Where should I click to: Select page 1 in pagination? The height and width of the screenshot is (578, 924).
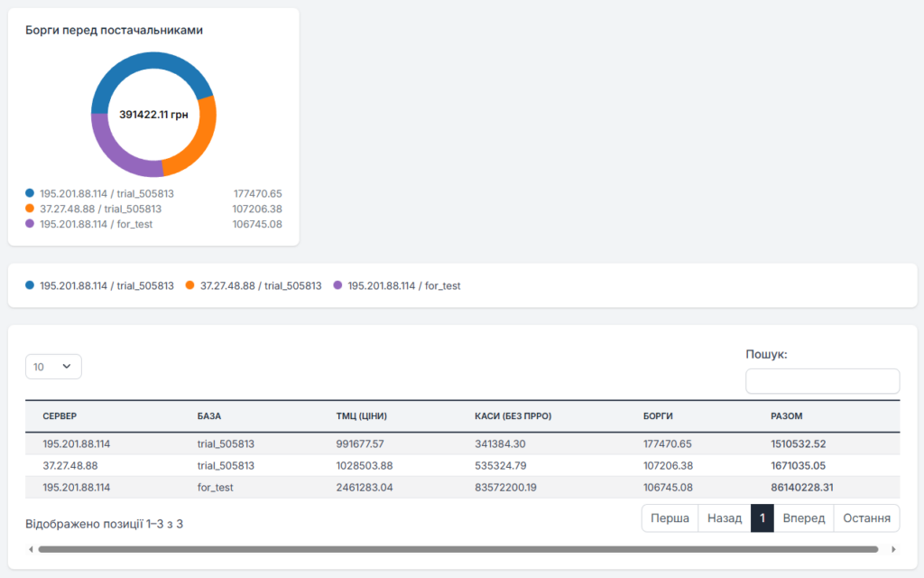(x=762, y=518)
